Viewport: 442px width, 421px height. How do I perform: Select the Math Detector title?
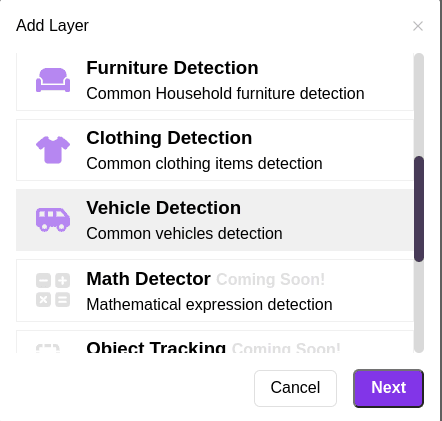(x=148, y=279)
